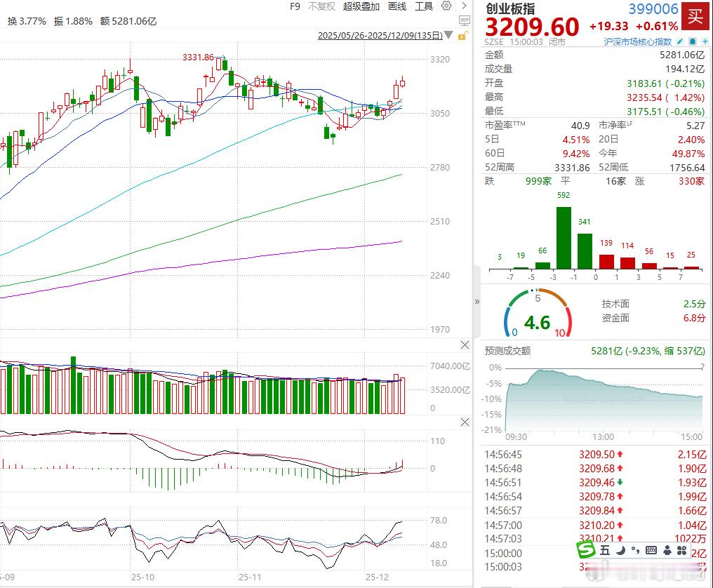Open the 超级叠加 overlay menu
This screenshot has width=713, height=588.
[x=361, y=6]
